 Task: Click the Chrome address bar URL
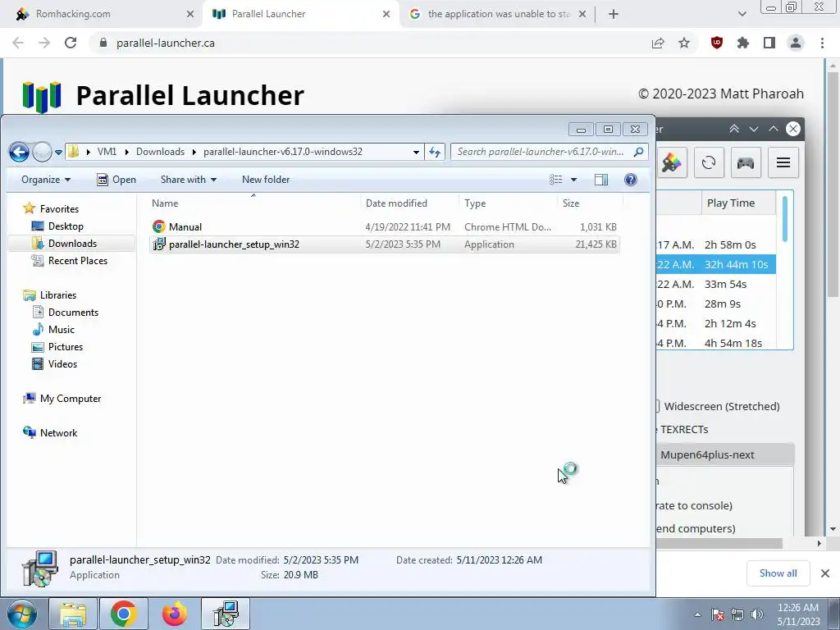tap(166, 43)
